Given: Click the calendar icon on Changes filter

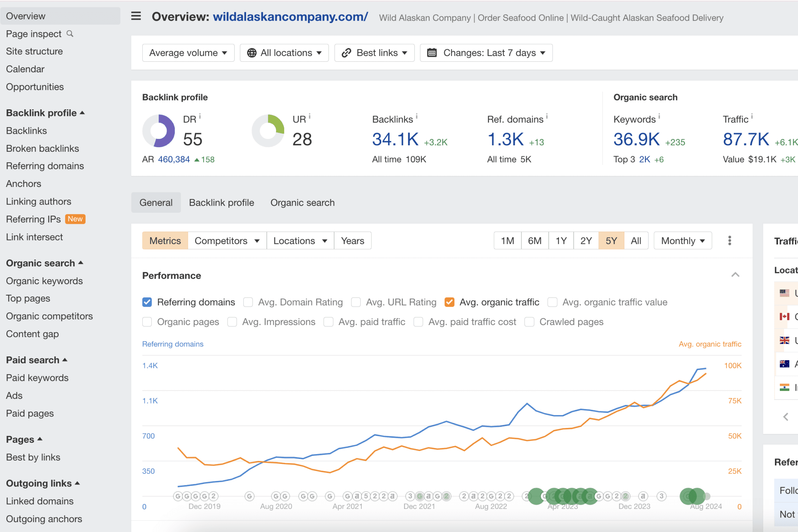Looking at the screenshot, I should (432, 53).
